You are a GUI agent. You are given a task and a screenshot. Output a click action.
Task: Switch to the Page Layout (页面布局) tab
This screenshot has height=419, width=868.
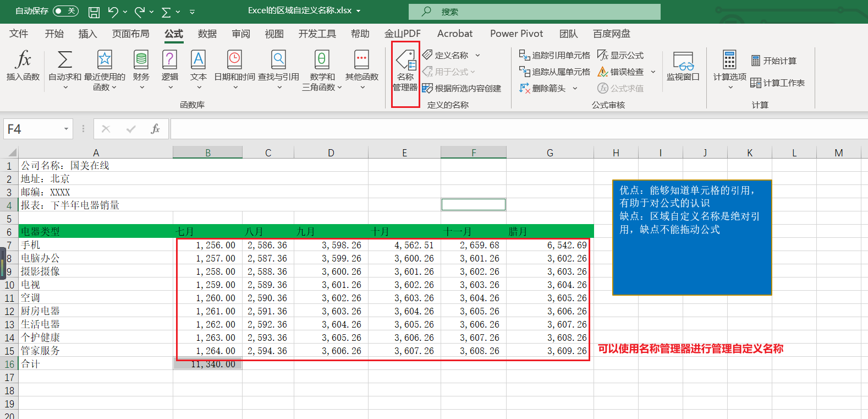tap(131, 34)
